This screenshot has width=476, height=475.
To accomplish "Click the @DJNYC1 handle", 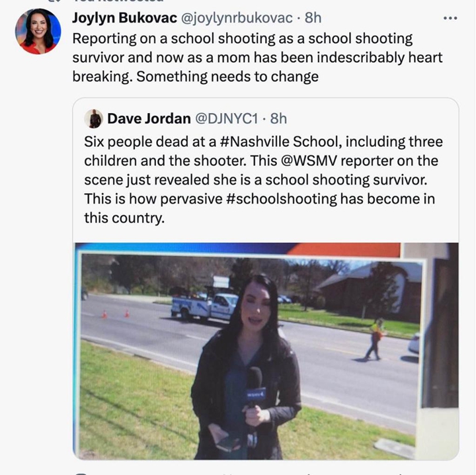I will coord(226,118).
